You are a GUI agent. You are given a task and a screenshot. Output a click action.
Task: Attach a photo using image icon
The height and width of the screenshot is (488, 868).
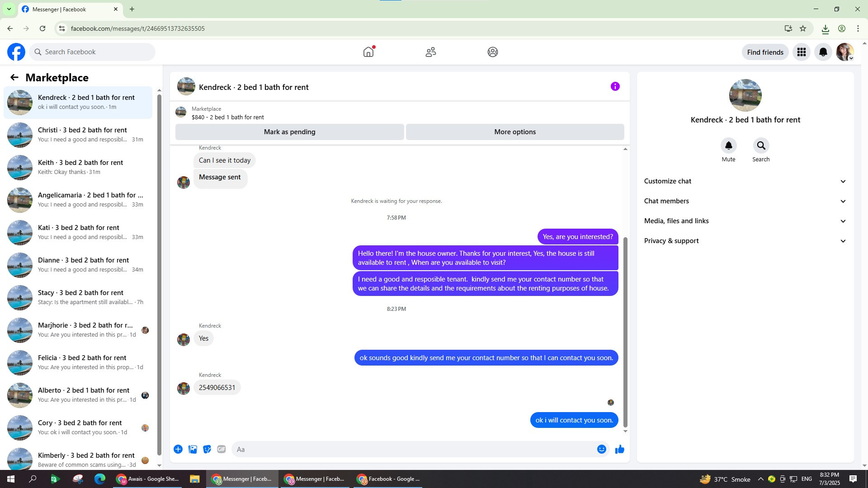pyautogui.click(x=193, y=449)
